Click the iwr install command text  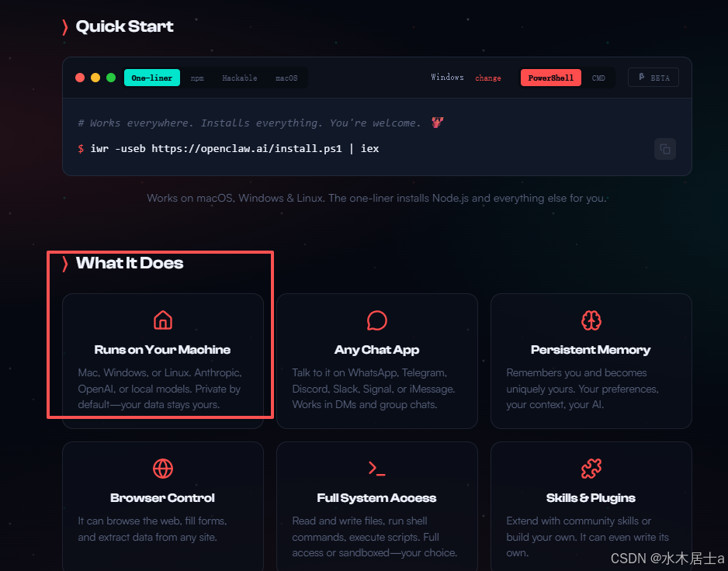pos(234,148)
